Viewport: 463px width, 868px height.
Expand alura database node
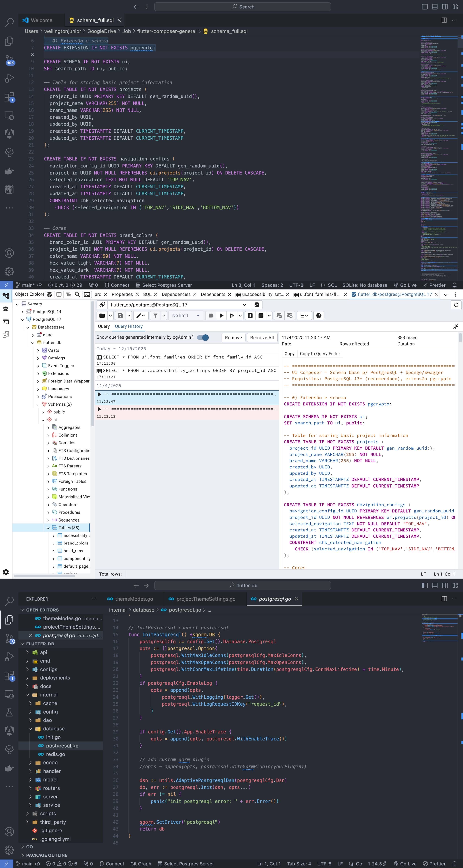click(33, 335)
